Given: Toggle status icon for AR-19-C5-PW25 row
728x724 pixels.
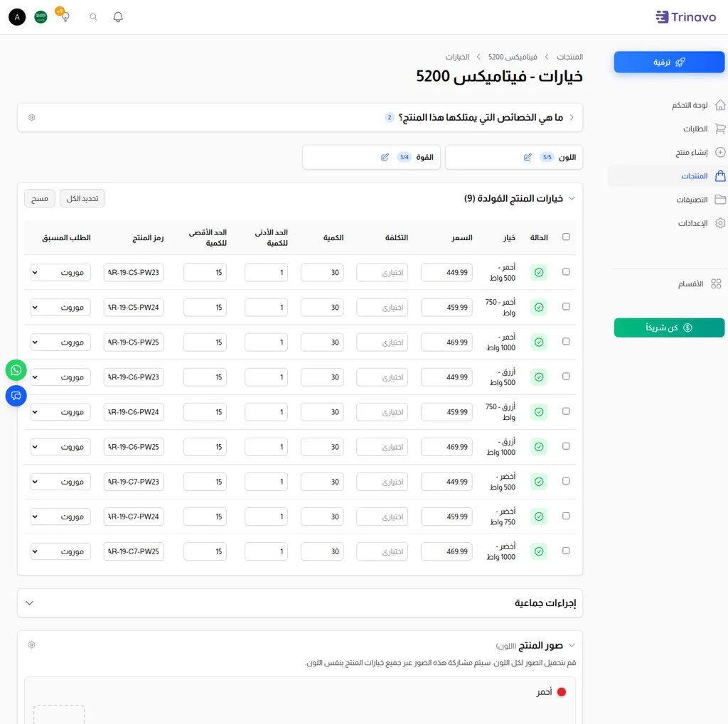Looking at the screenshot, I should pyautogui.click(x=539, y=342).
